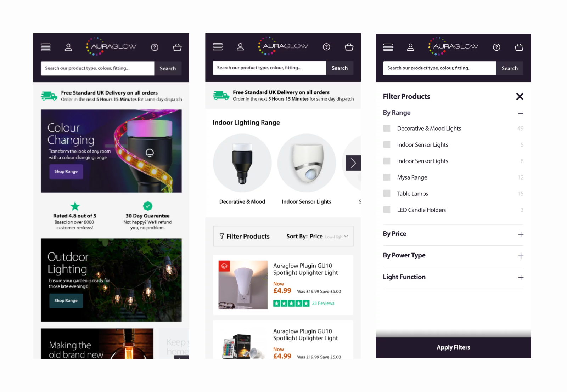567x392 pixels.
Task: Open 23 Reviews link
Action: [x=323, y=303]
